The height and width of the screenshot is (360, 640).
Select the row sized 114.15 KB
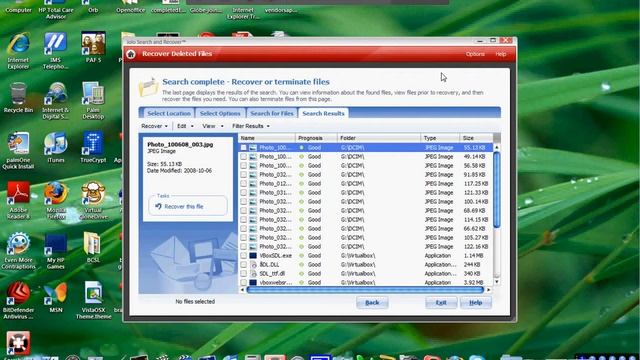click(x=366, y=220)
